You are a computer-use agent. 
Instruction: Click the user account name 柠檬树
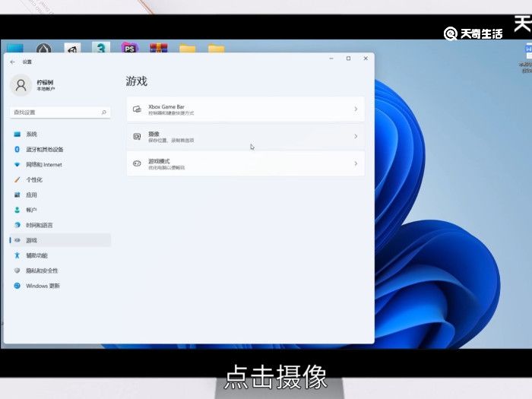click(x=45, y=82)
